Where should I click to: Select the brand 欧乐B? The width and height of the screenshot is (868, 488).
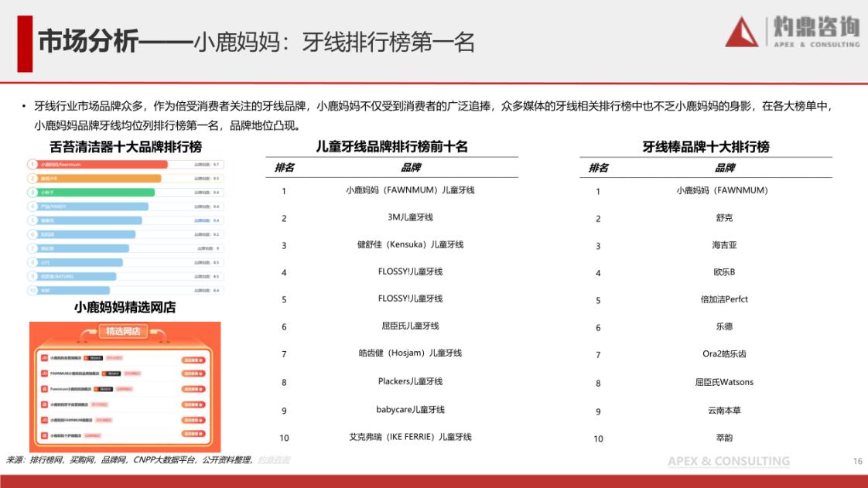tap(724, 272)
